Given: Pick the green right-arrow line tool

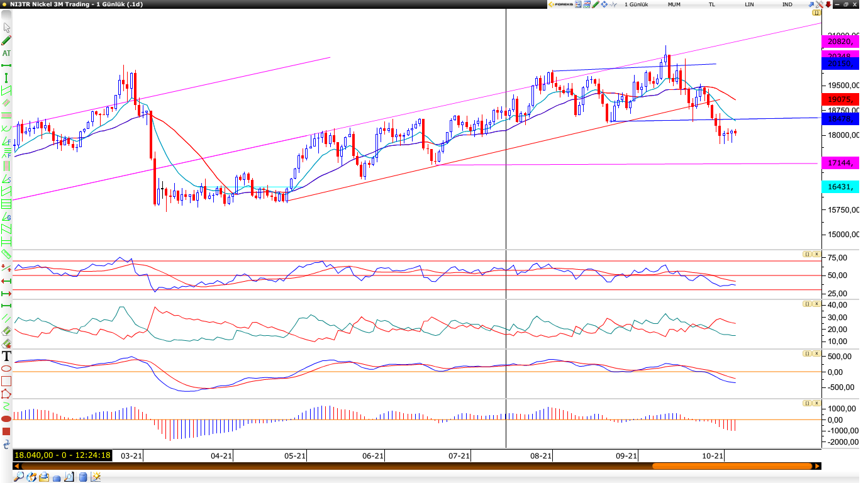Looking at the screenshot, I should point(6,293).
